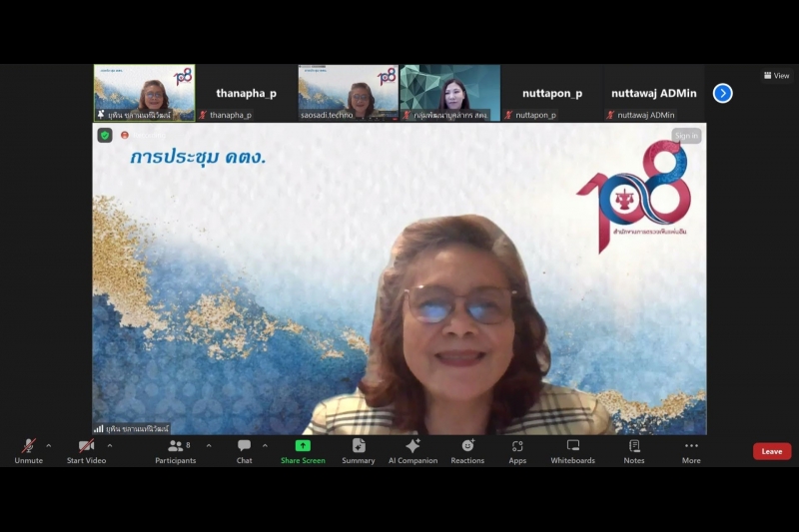This screenshot has width=799, height=532.
Task: Open Whiteboards
Action: pos(572,450)
